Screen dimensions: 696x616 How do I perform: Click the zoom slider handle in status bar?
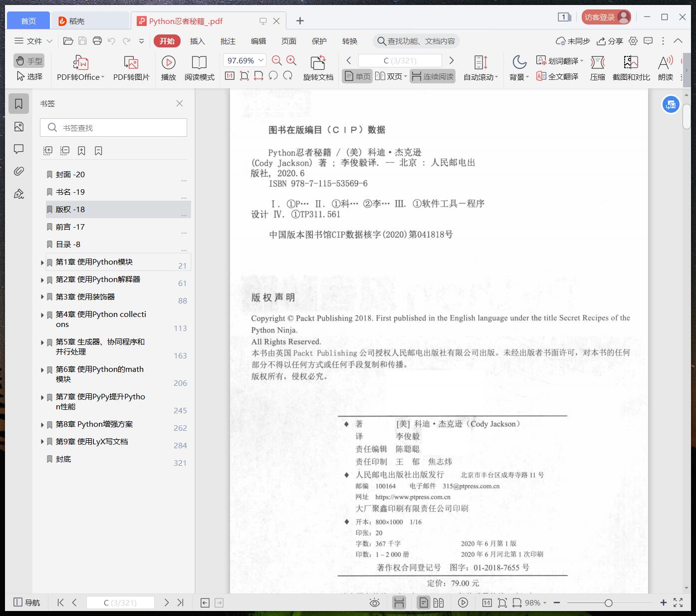[x=608, y=603]
